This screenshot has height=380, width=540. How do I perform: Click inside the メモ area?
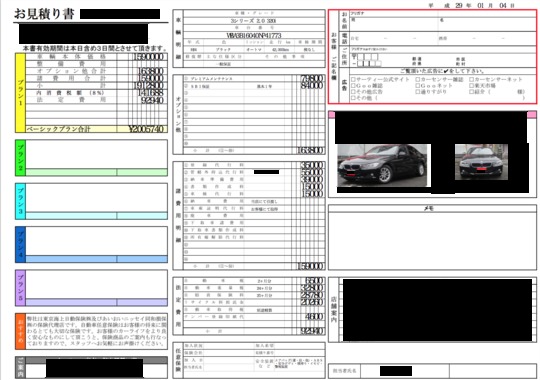coord(432,240)
